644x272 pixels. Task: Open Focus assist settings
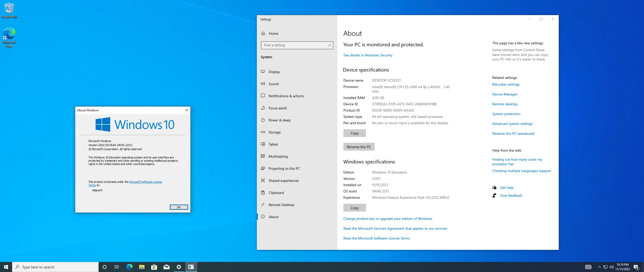coord(277,108)
